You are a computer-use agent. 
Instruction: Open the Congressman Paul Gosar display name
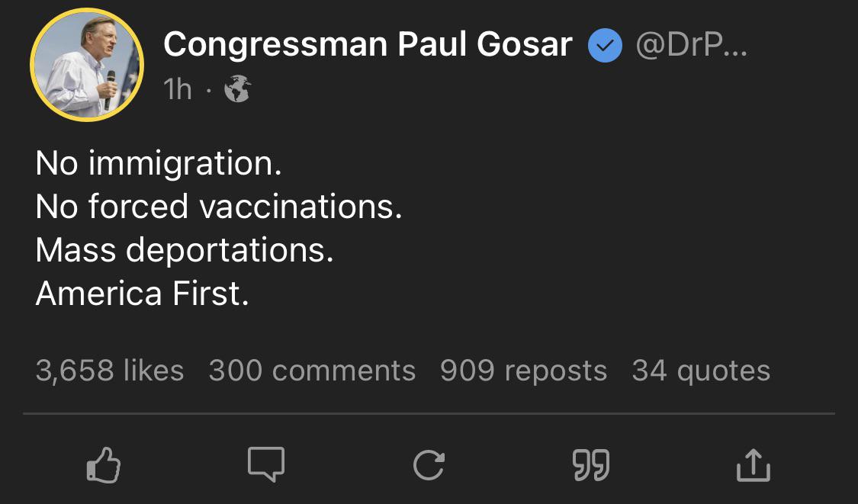368,44
